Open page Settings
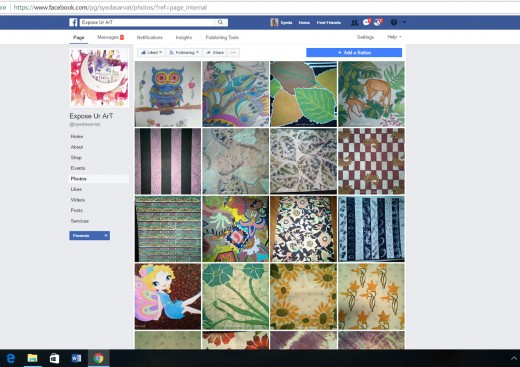Viewport: 520px width, 367px height. click(365, 37)
